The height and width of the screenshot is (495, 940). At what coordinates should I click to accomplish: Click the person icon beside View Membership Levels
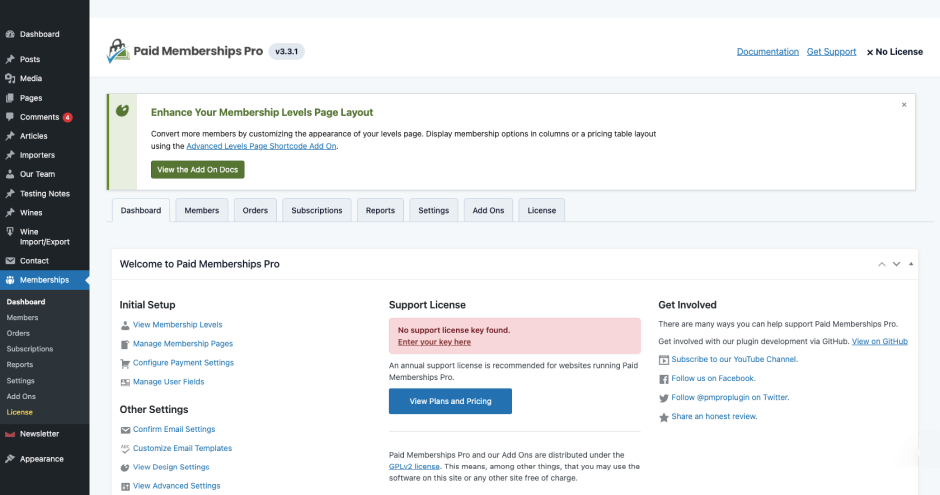point(125,325)
